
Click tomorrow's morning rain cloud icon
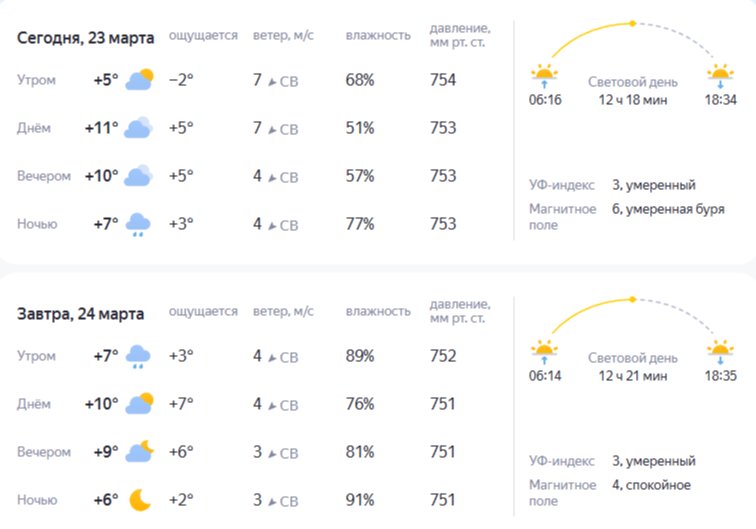(138, 357)
